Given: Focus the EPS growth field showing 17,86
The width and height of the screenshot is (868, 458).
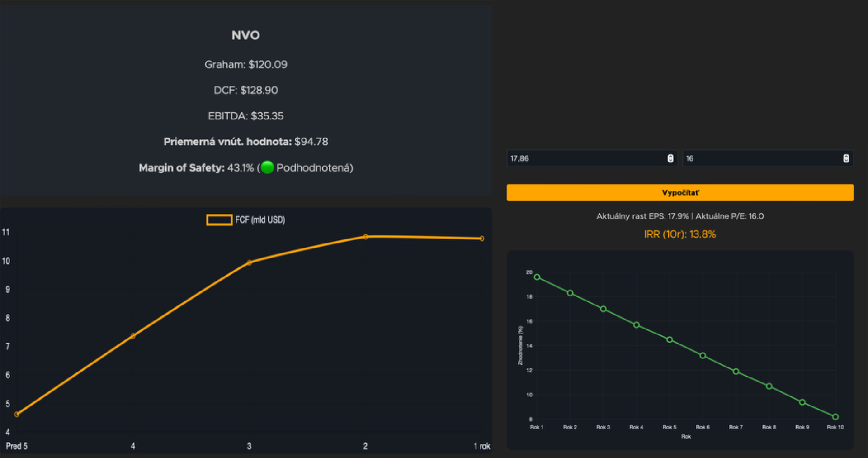Looking at the screenshot, I should 592,158.
